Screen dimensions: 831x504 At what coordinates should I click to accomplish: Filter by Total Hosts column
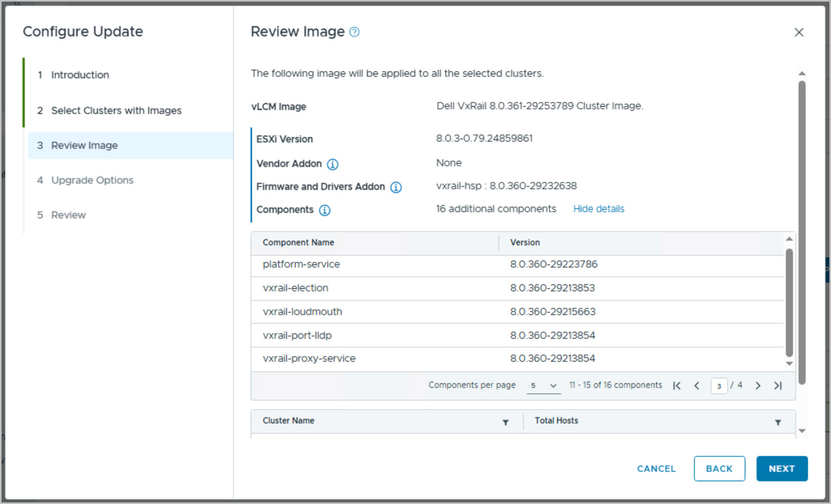tap(778, 422)
